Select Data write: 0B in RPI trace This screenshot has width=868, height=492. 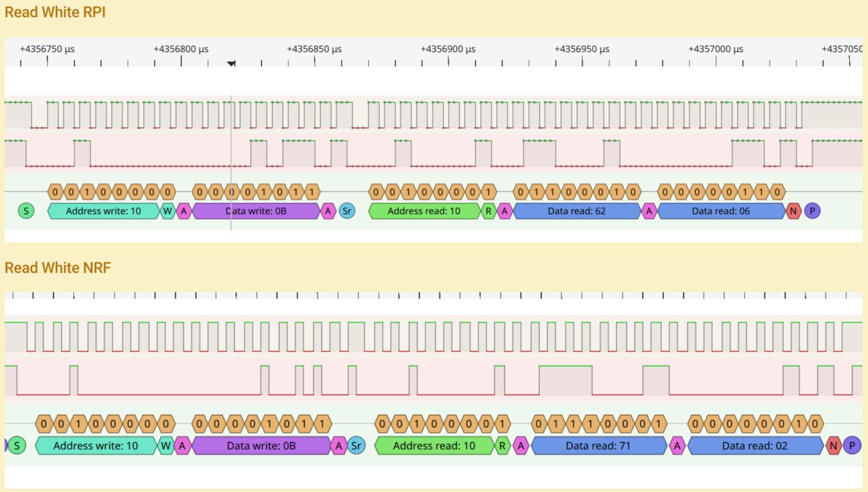256,211
